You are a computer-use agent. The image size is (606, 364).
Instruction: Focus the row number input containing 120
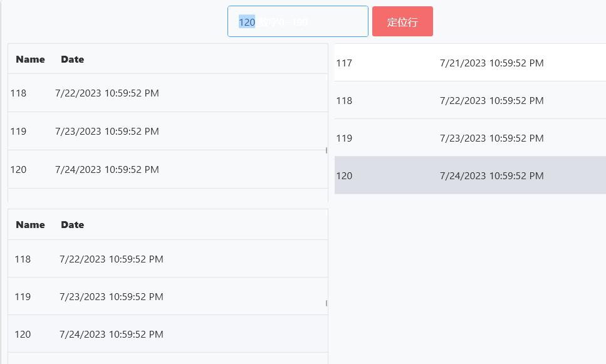(x=298, y=22)
